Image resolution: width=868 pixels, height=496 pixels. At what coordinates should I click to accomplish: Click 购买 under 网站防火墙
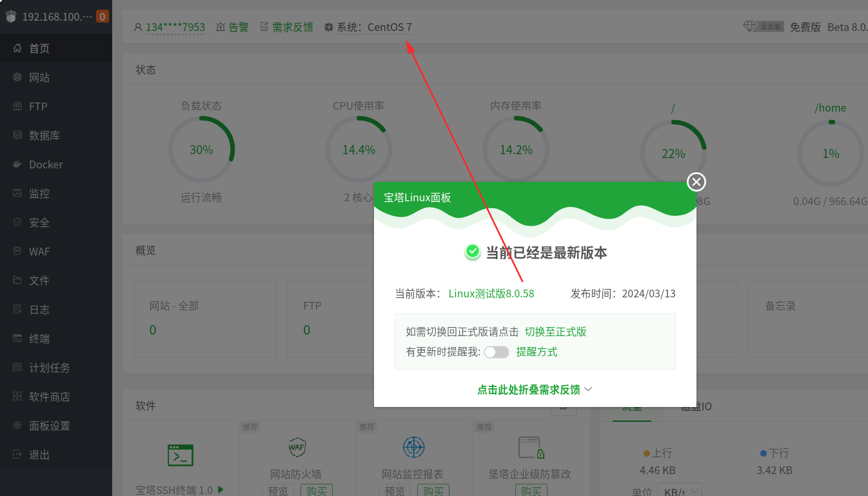pos(317,490)
